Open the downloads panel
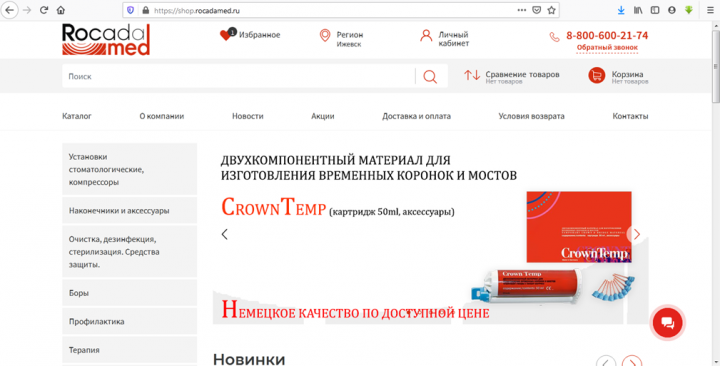This screenshot has width=720, height=366. [x=621, y=10]
